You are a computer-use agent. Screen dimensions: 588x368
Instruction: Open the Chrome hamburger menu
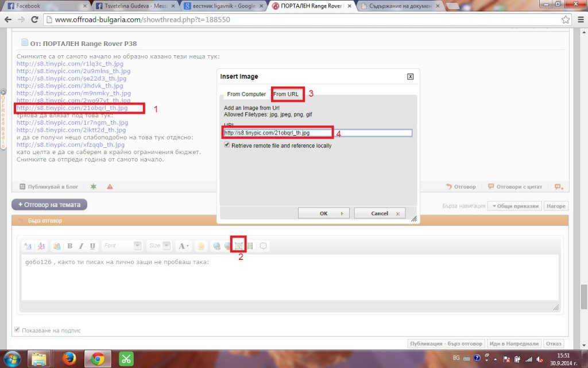pos(581,20)
